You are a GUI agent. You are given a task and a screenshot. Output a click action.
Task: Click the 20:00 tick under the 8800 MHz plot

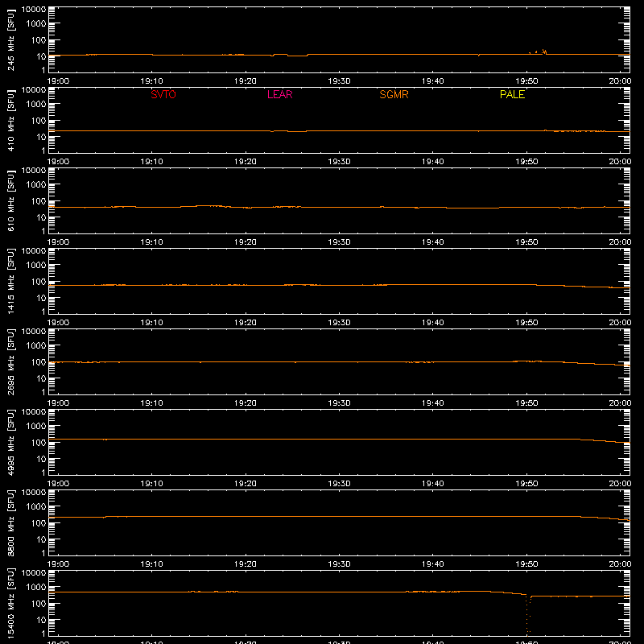620,564
